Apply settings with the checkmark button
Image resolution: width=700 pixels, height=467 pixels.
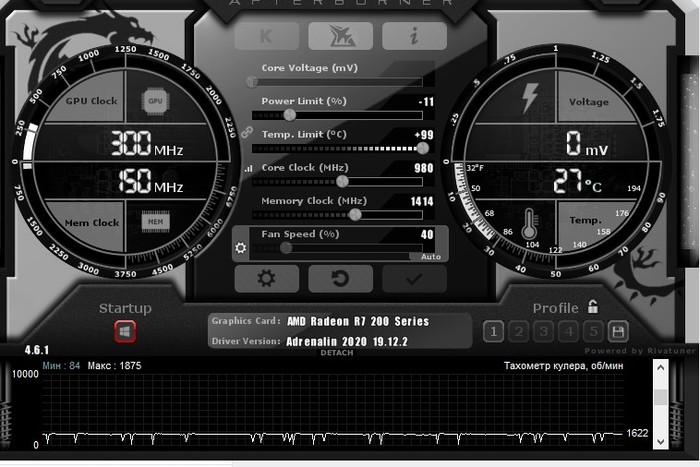click(414, 279)
